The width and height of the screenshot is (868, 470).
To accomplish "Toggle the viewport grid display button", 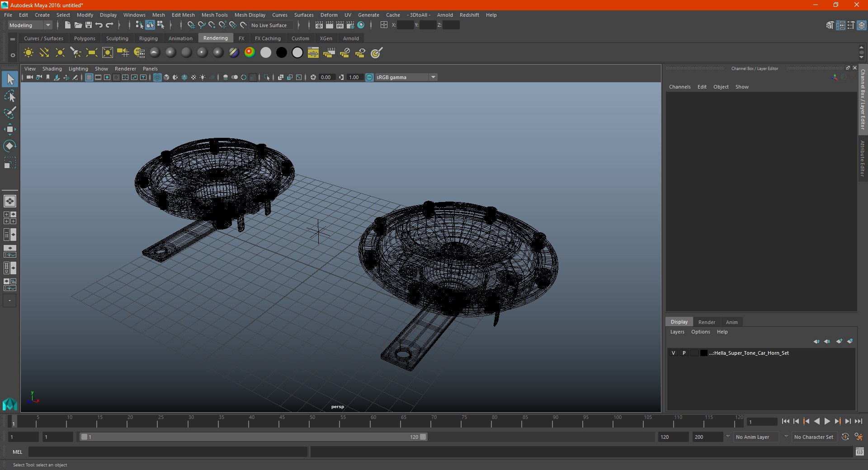I will 89,77.
